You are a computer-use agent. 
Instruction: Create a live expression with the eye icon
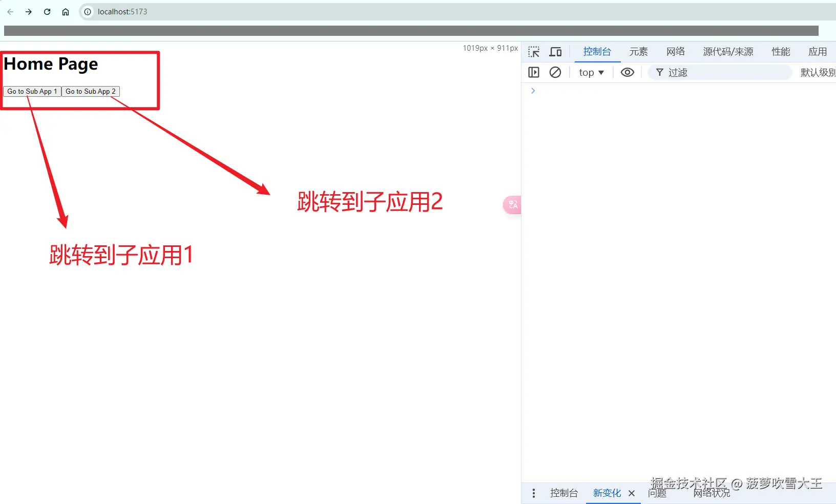(x=627, y=72)
